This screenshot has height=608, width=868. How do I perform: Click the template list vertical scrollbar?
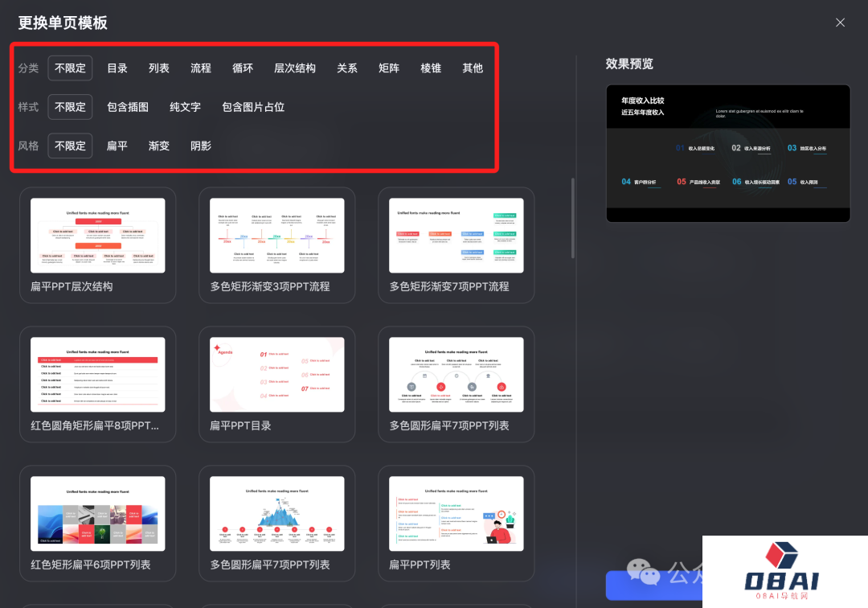coord(573,217)
